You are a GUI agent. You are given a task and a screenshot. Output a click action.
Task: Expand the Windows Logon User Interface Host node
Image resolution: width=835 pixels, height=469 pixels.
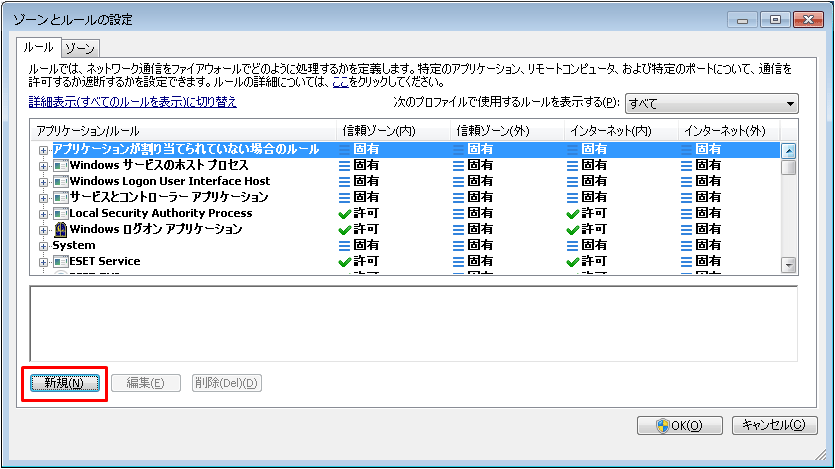(43, 182)
